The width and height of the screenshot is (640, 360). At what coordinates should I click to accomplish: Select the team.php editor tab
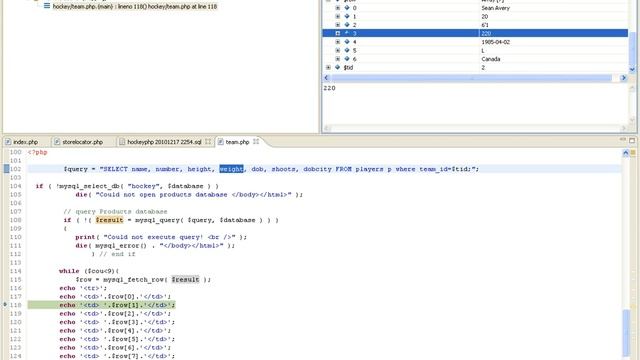[x=237, y=142]
